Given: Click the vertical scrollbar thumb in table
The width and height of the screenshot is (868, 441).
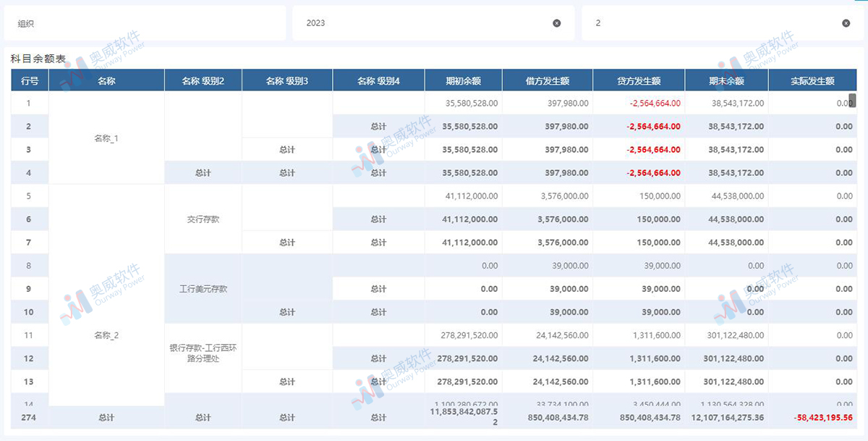Looking at the screenshot, I should pos(852,101).
